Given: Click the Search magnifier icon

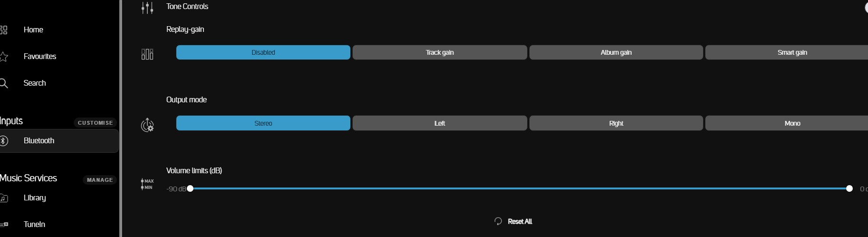Looking at the screenshot, I should [4, 84].
